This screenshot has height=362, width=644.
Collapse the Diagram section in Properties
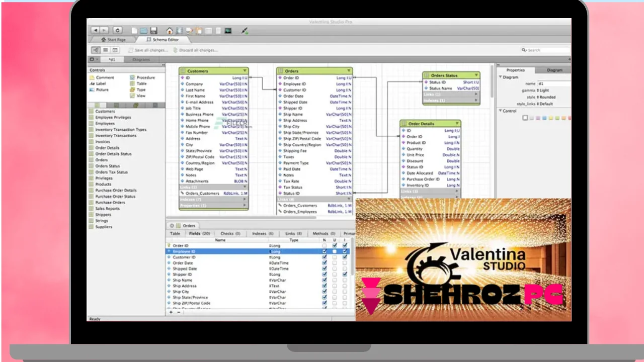[501, 77]
